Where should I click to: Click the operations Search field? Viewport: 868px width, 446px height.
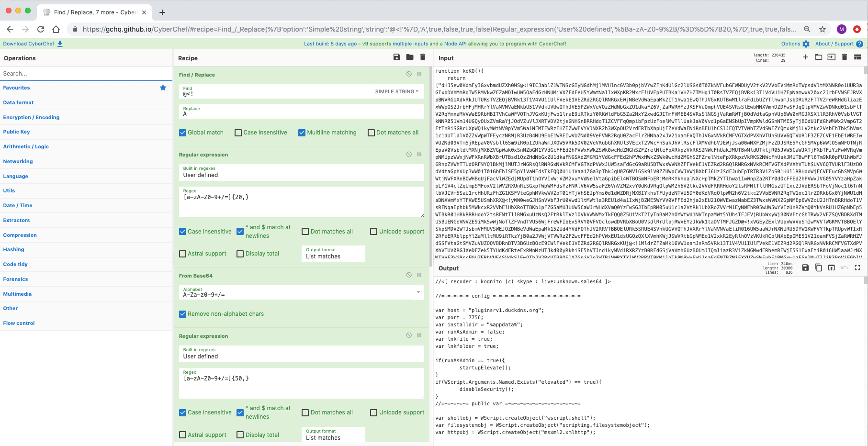click(x=86, y=73)
